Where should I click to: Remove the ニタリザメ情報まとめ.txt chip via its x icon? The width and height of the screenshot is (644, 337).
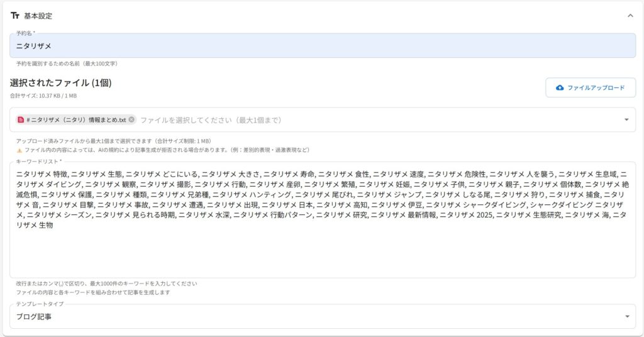click(131, 119)
